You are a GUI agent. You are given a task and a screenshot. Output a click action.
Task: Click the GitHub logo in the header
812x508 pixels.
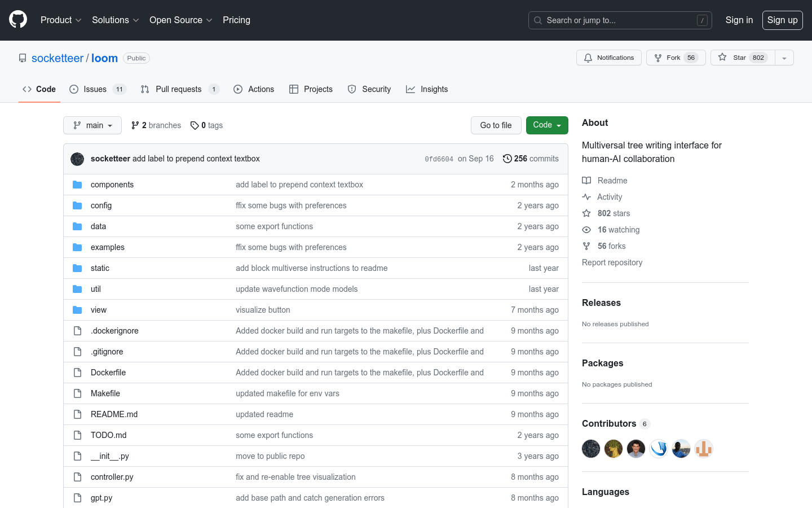click(18, 20)
